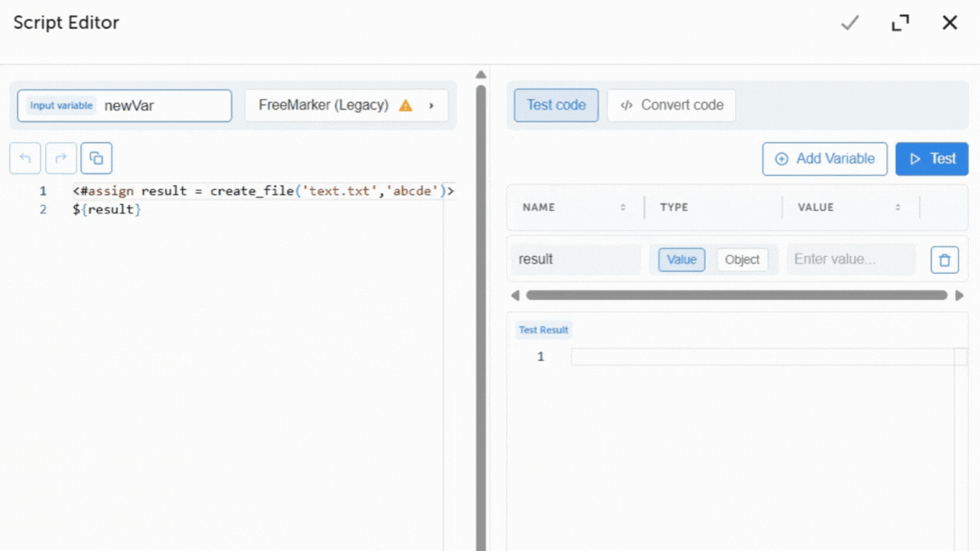Click the warning triangle next to FreeMarker (Legacy)
The height and width of the screenshot is (551, 980).
[406, 105]
